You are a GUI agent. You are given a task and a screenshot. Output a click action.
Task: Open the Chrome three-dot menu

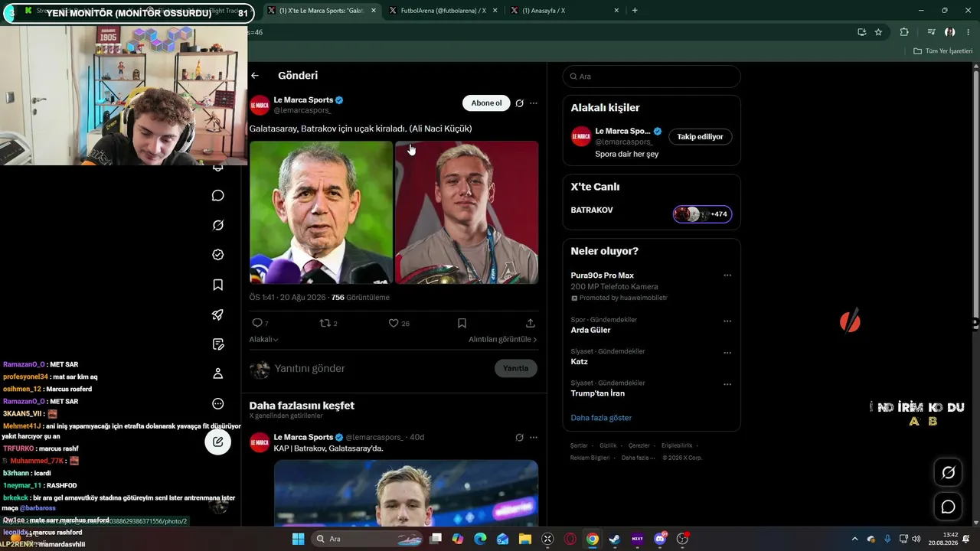click(968, 32)
